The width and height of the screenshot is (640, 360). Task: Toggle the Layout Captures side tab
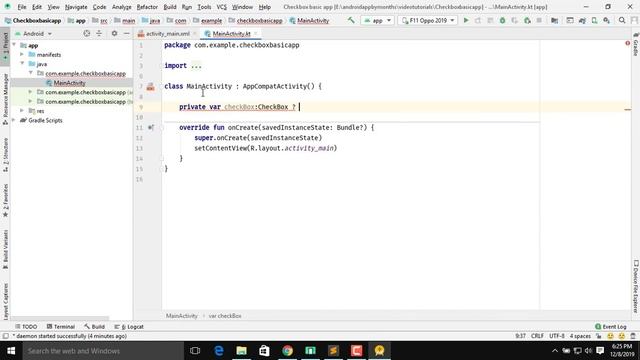click(x=5, y=301)
